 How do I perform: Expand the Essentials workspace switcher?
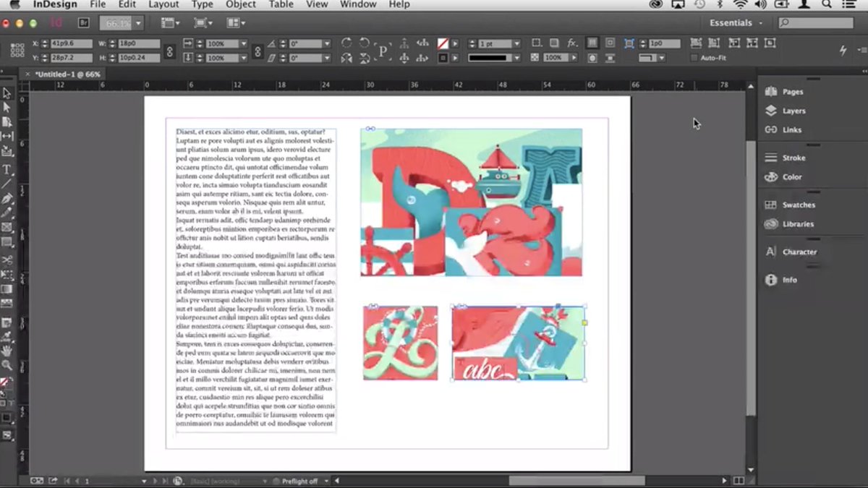coord(736,23)
